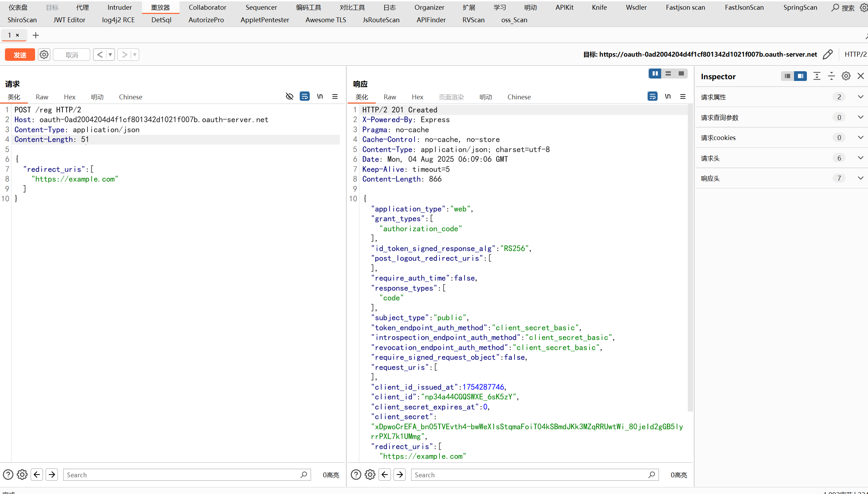Expand the 请求属性 section
The height and width of the screenshot is (494, 868).
[x=860, y=97]
